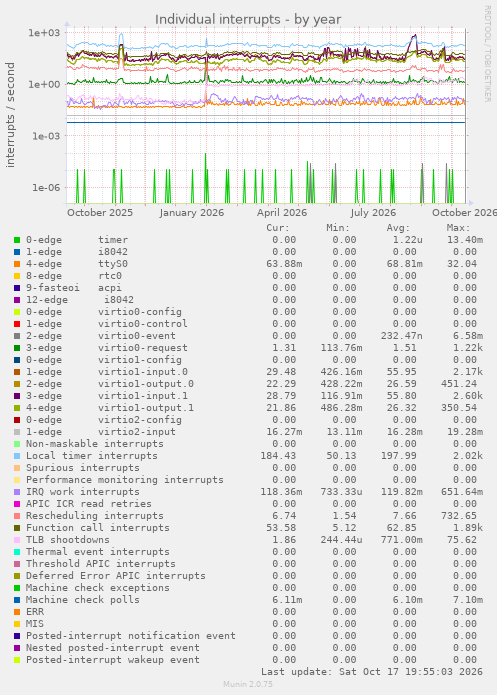Click the Avg: column header
The image size is (497, 695).
[x=398, y=228]
